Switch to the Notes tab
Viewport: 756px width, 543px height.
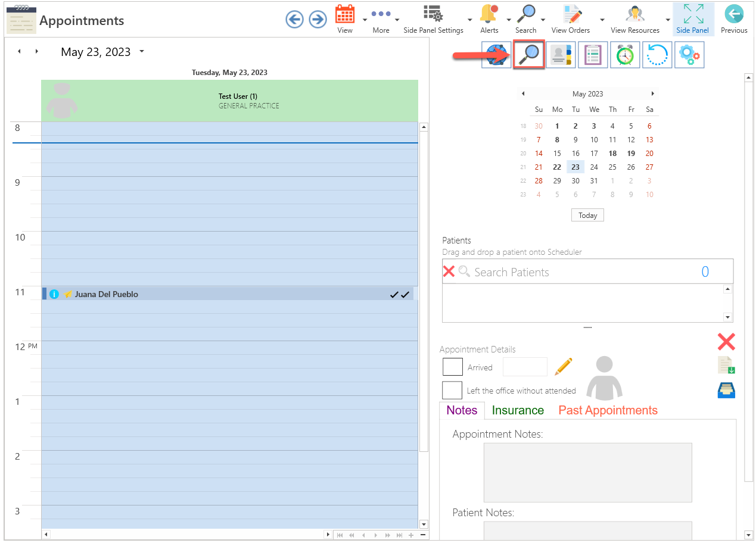(x=462, y=410)
